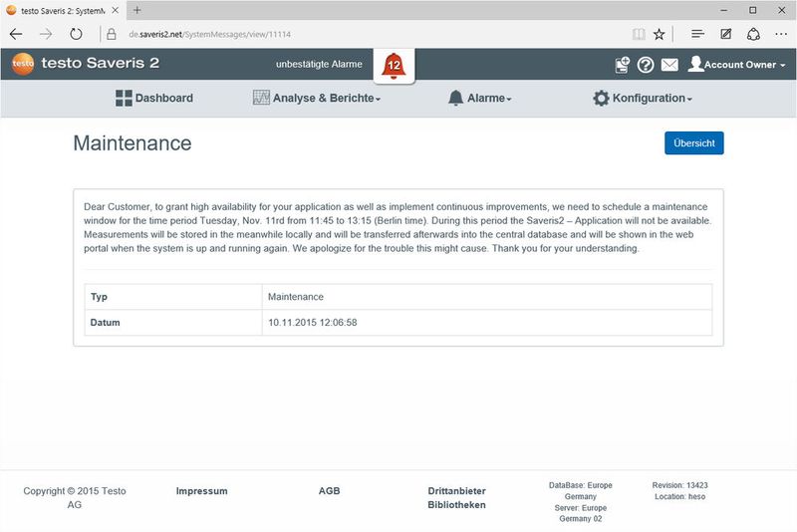Viewport: 797px width, 532px height.
Task: Maximize the browser window
Action: pos(753,10)
